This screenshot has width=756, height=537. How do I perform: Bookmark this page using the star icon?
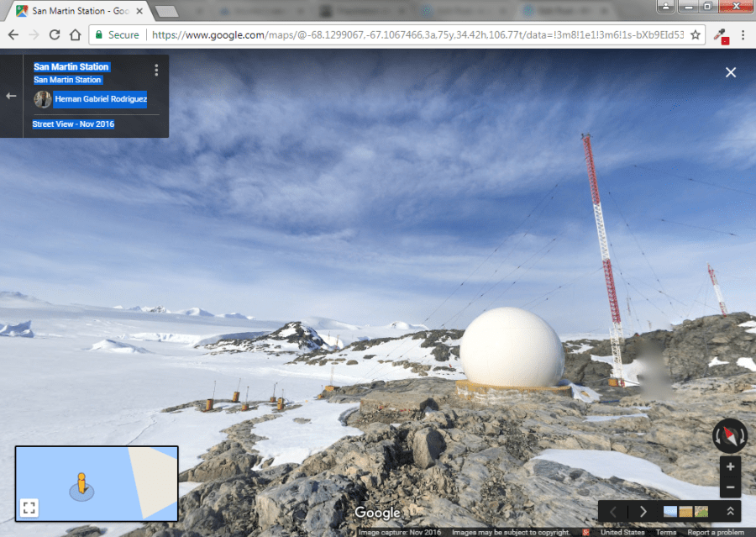tap(695, 35)
